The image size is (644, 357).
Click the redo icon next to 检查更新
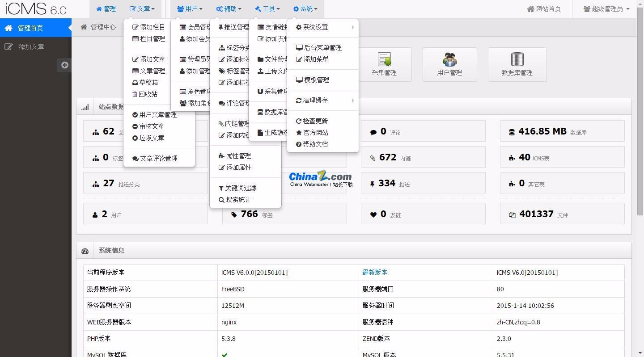coord(299,121)
